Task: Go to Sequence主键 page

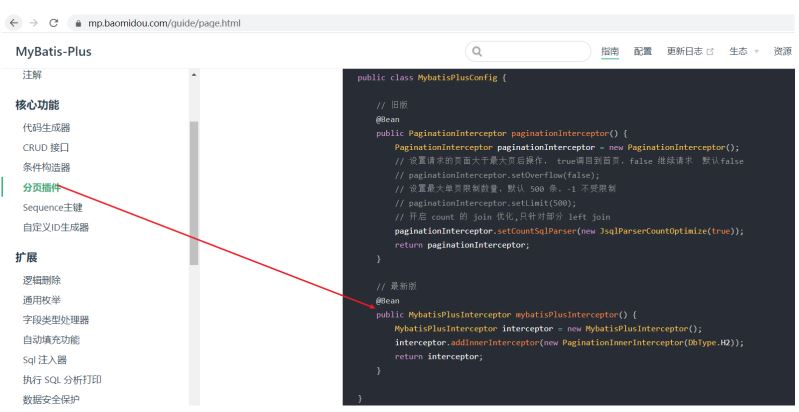Action: 52,207
